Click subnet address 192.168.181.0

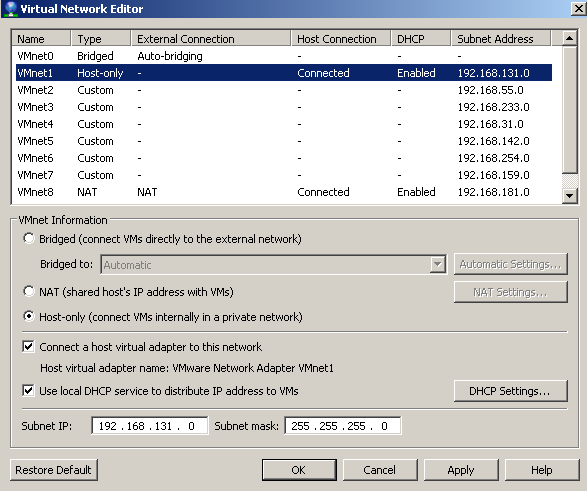click(x=493, y=192)
